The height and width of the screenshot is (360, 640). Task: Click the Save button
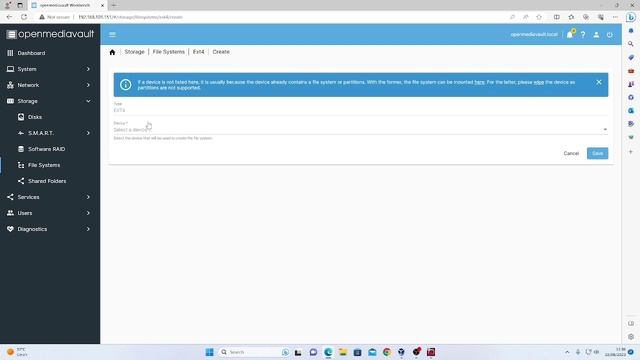[x=597, y=153]
